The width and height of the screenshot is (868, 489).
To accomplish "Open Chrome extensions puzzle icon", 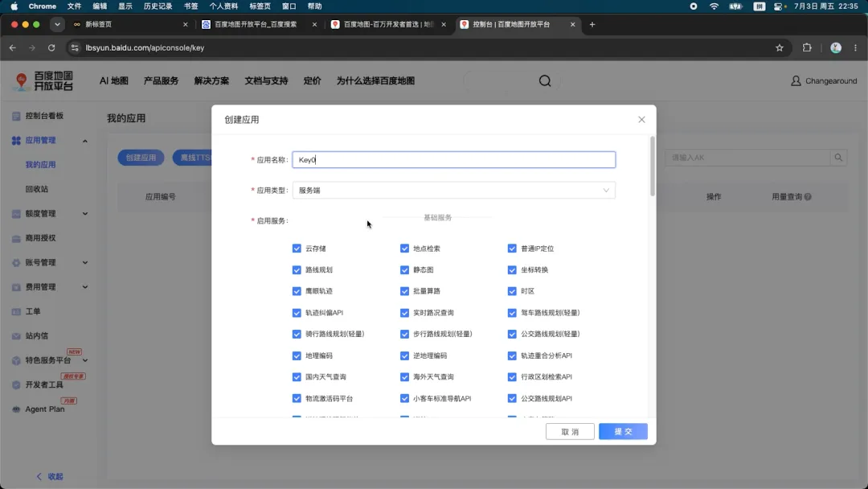I will tap(807, 47).
